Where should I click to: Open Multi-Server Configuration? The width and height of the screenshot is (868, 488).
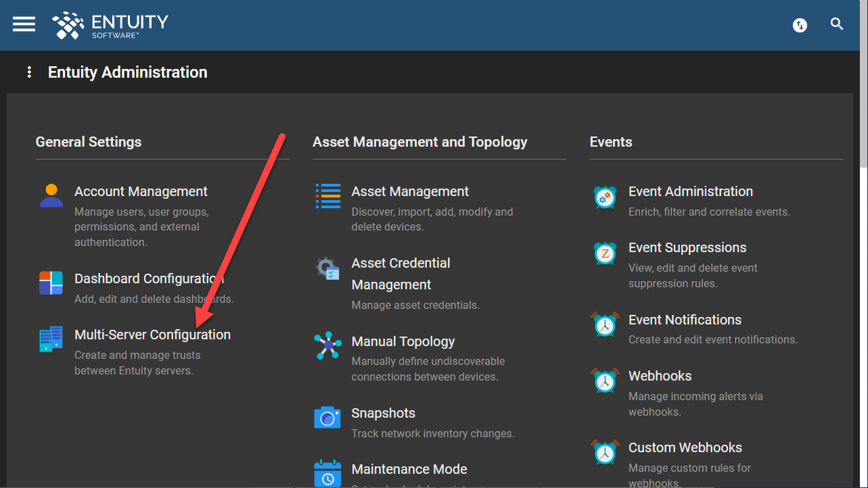[152, 335]
